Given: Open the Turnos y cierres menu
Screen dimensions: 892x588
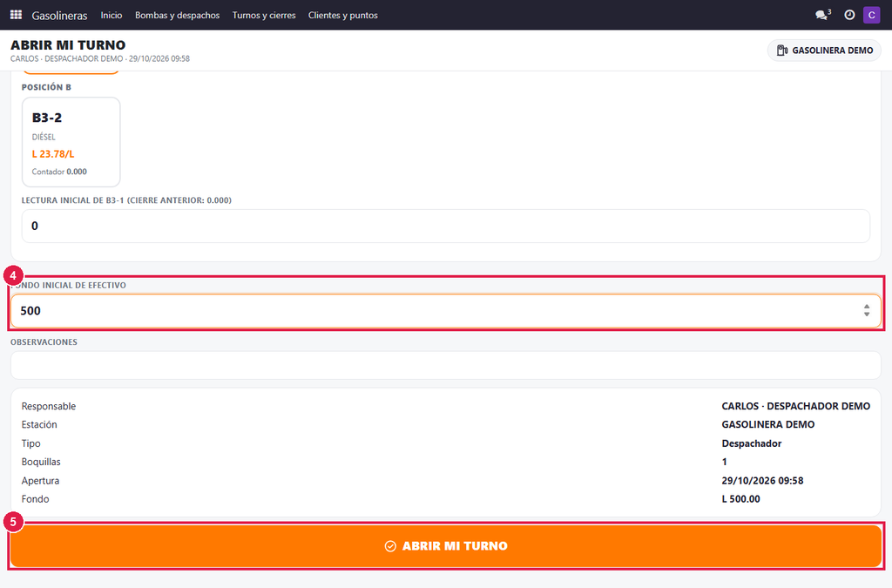Looking at the screenshot, I should 264,16.
